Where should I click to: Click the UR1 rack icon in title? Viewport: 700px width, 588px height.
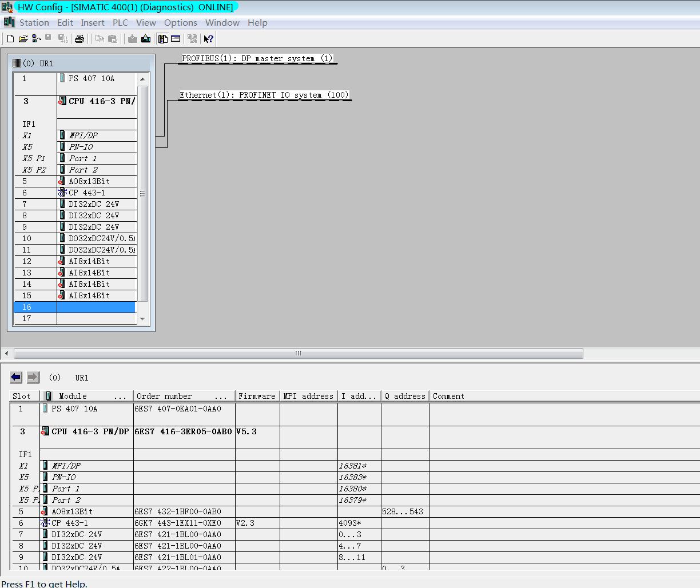17,63
